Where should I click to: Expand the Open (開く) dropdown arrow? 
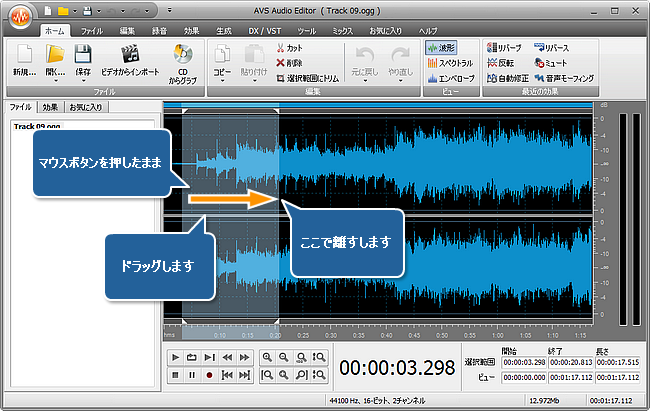[51, 82]
